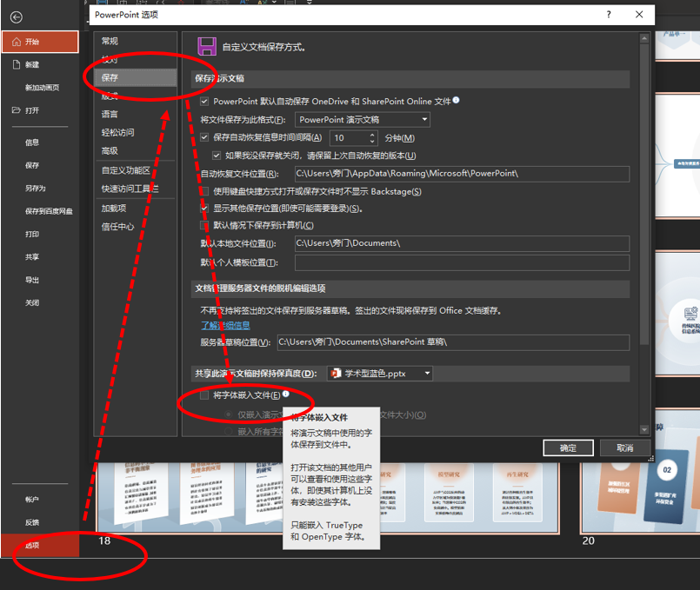Click the autorecover minutes value field
700x590 pixels.
(349, 138)
